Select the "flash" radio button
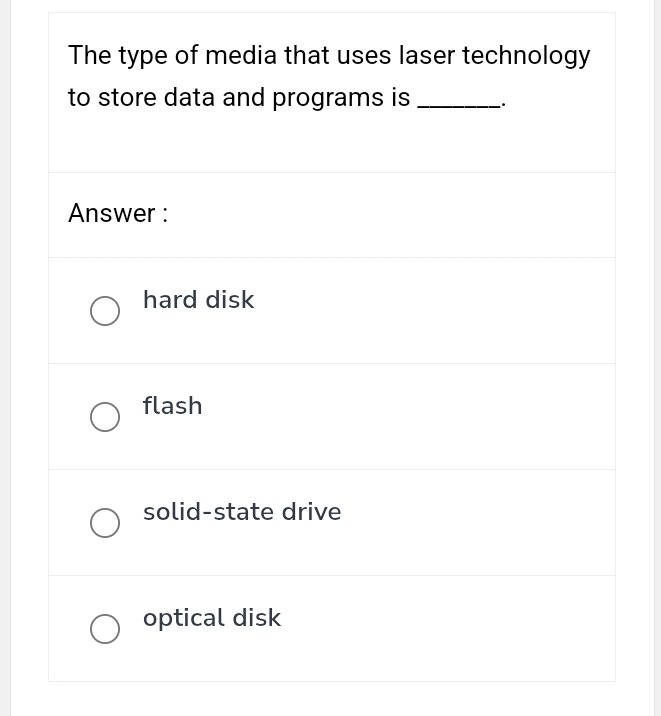661x716 pixels. coord(105,417)
